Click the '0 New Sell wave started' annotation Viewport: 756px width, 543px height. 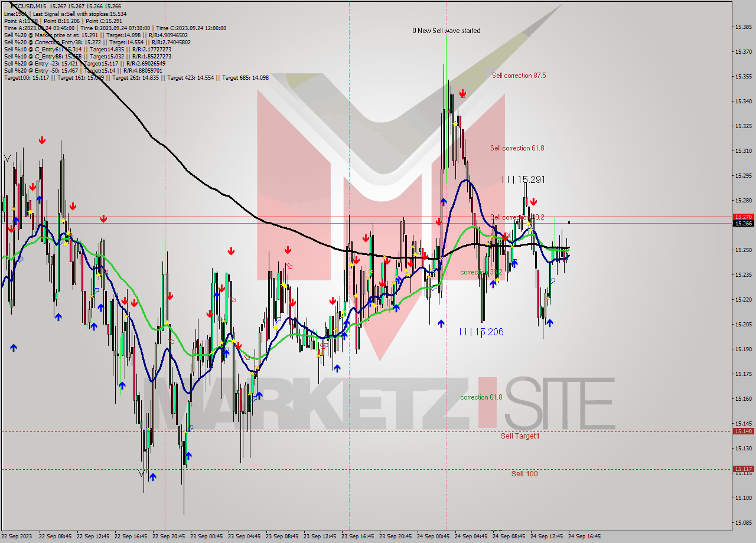coord(447,31)
